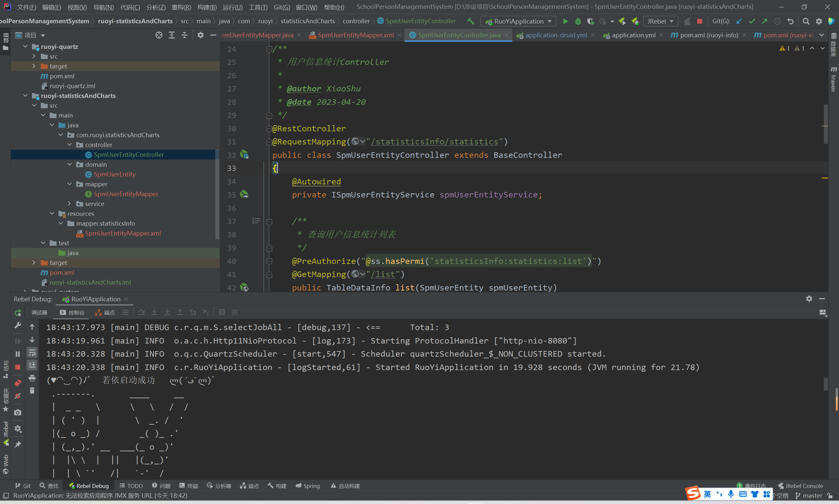Stop process in debug side toolbar

(x=18, y=367)
